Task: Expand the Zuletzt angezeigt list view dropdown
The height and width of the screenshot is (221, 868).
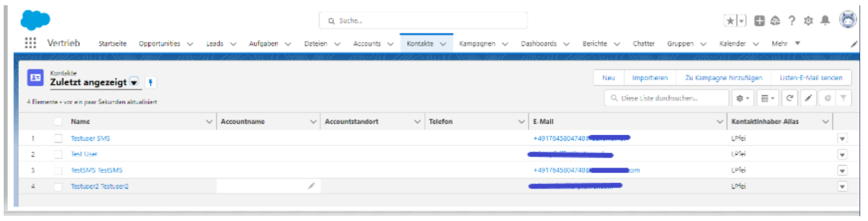Action: click(134, 83)
